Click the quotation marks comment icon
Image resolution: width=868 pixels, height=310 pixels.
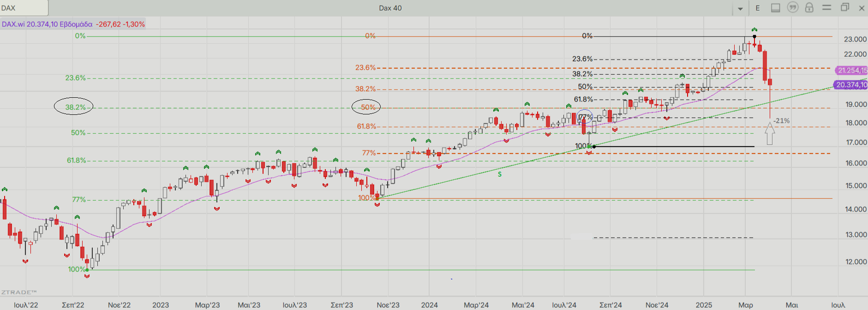point(792,8)
